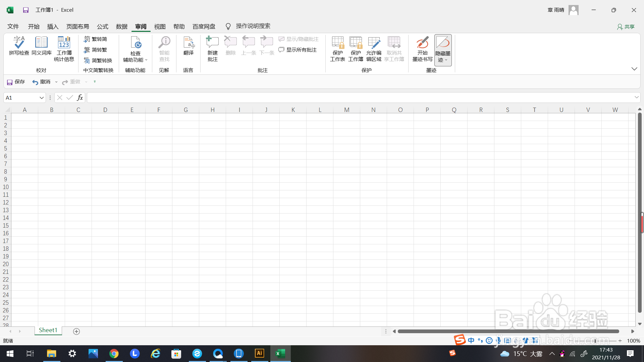This screenshot has width=644, height=362.
Task: Click the 共享 share button
Action: pos(626,26)
